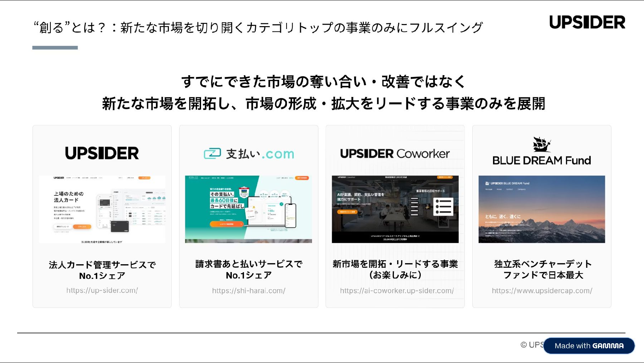Viewport: 644px width, 363px height.
Task: Click the © UPS copyright footer text
Action: point(532,345)
